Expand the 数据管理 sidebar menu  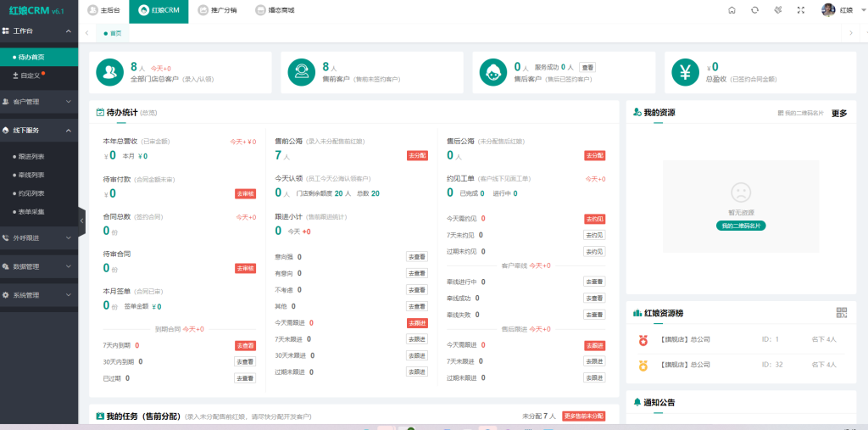click(38, 266)
